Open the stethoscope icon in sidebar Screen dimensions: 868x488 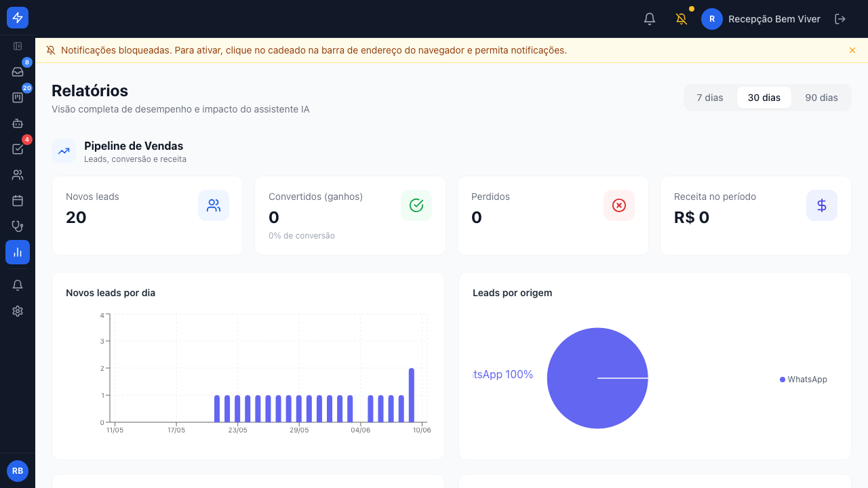[x=18, y=226]
